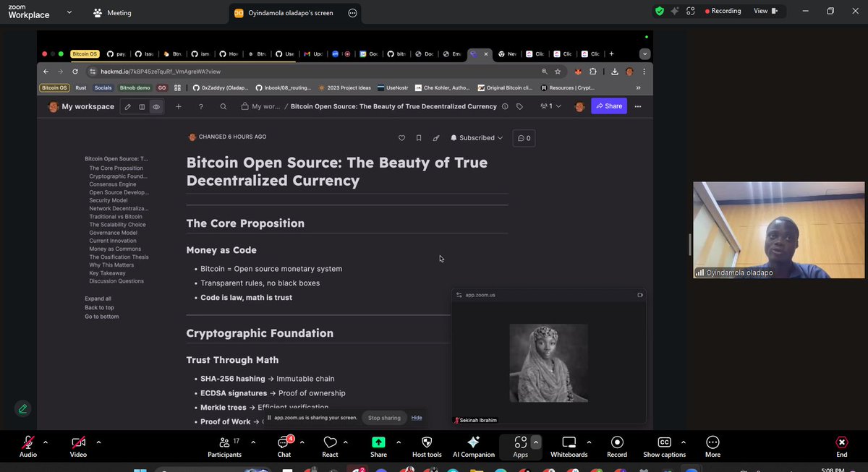Screen dimensions: 868x472
Task: Expand the Participants options arrow
Action: pyautogui.click(x=255, y=442)
